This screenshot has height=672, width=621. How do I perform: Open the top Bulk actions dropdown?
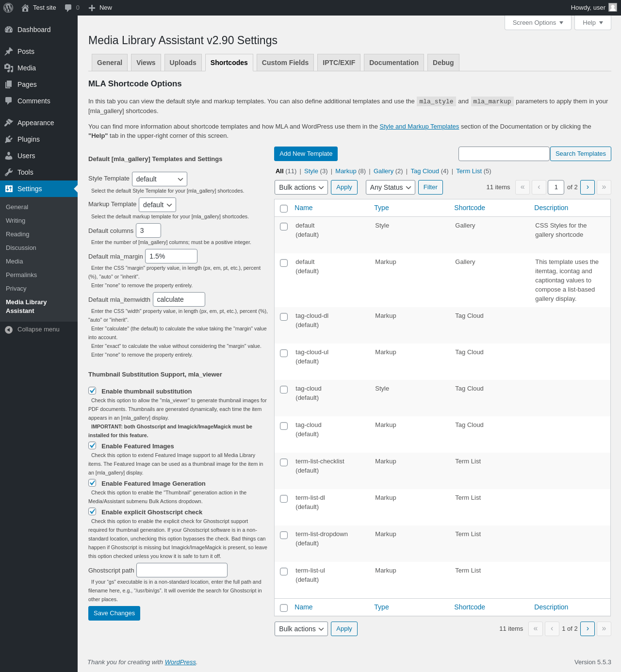coord(301,187)
